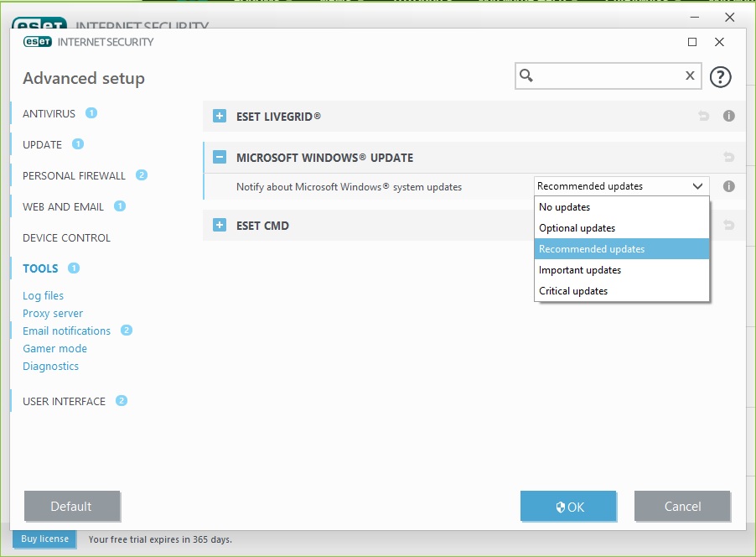The width and height of the screenshot is (756, 557).
Task: Open the DEVICE CONTROL category
Action: 66,238
